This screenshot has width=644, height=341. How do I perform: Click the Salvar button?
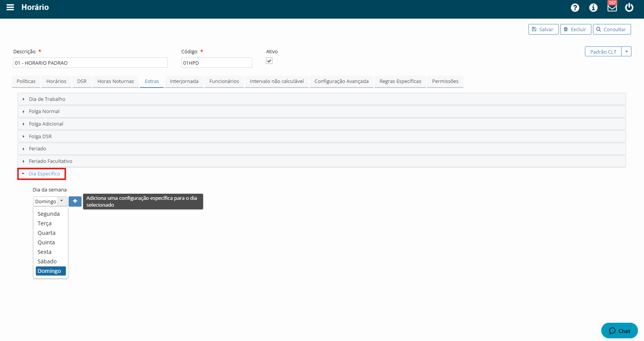543,29
